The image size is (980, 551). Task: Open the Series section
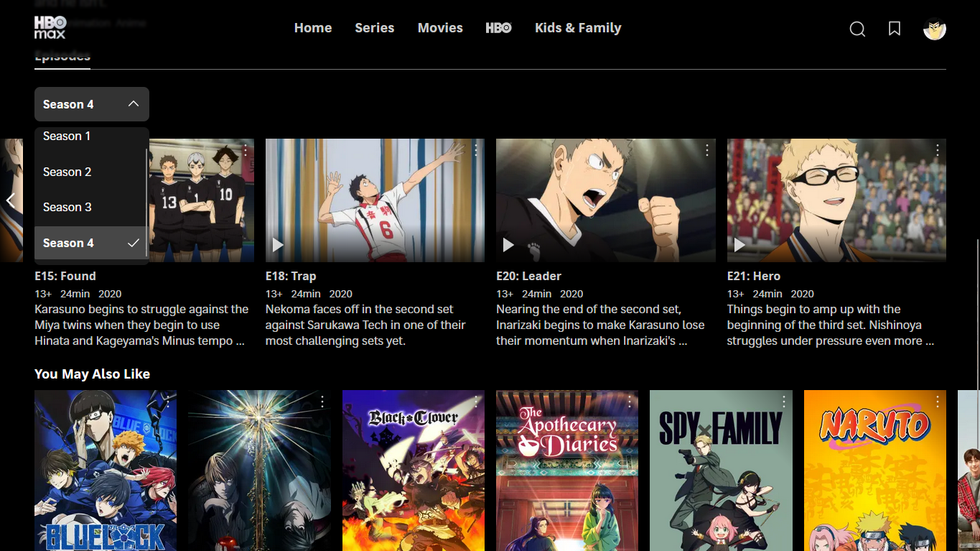click(375, 28)
